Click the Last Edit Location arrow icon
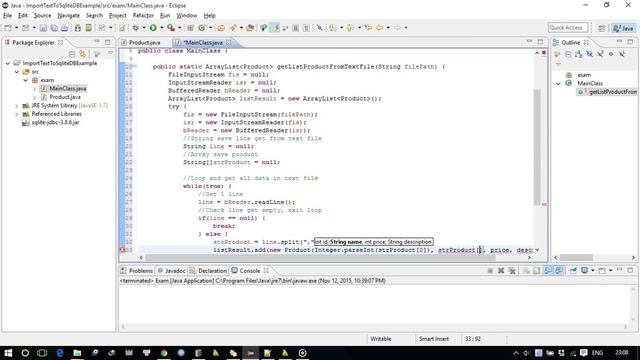The height and width of the screenshot is (360, 640). (x=368, y=28)
